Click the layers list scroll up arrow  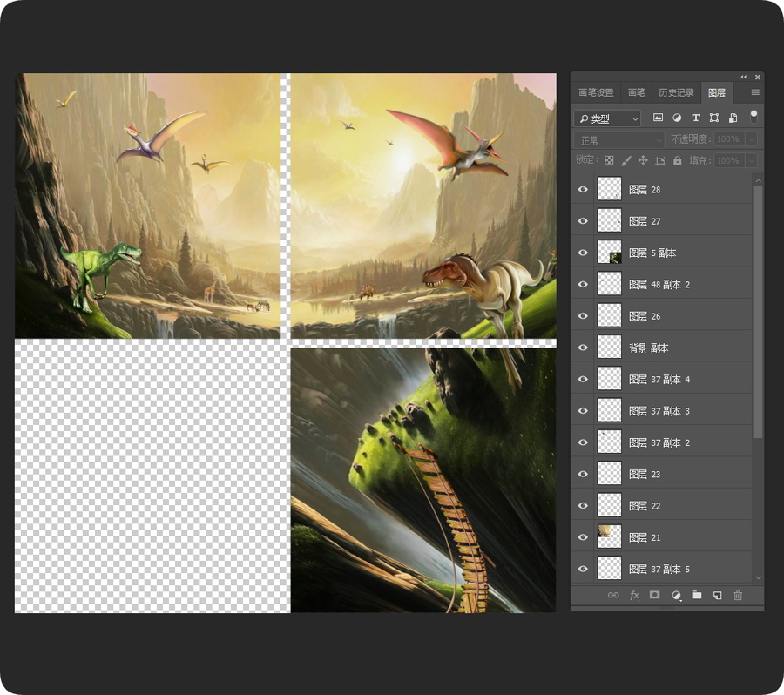[758, 180]
